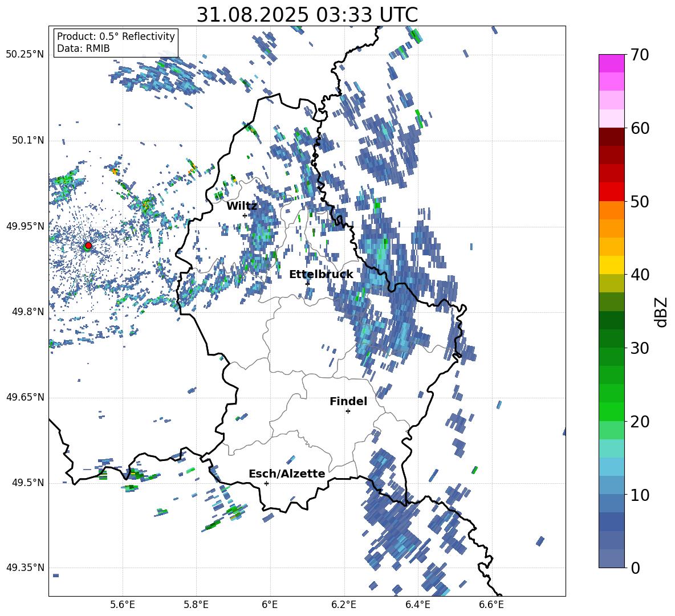
Task: Click the 6°E longitude label
Action: point(270,605)
